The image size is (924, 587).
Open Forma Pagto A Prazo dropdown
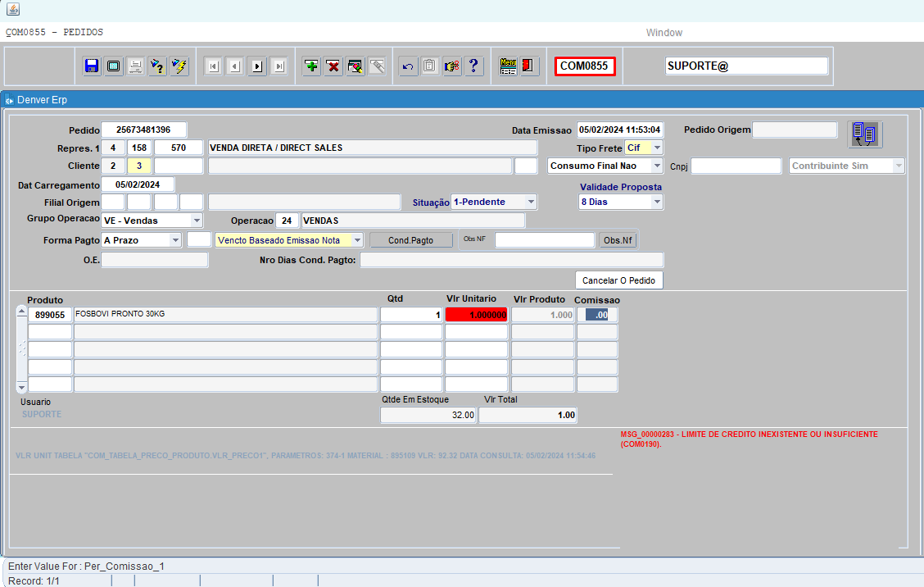click(x=175, y=240)
